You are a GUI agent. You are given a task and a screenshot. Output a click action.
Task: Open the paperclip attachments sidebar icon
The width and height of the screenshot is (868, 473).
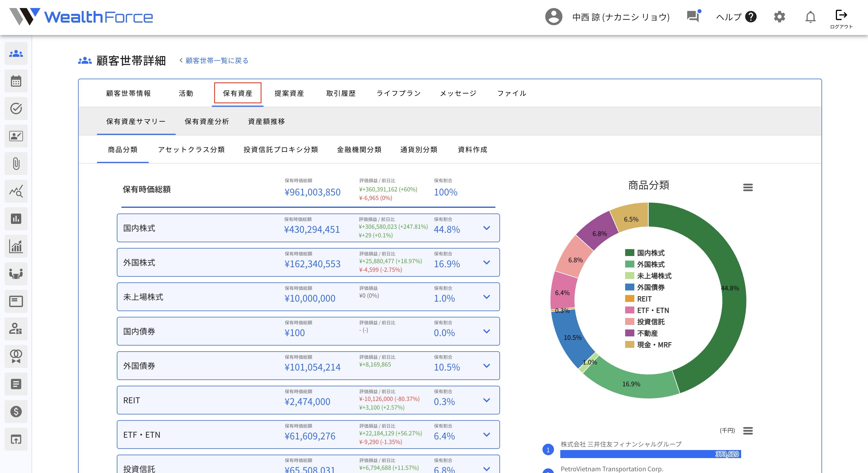point(16,164)
